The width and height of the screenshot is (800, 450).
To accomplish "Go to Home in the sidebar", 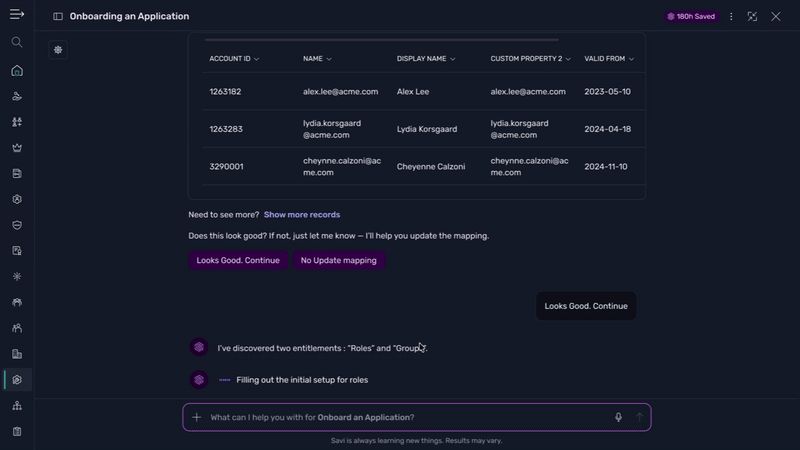I will pyautogui.click(x=17, y=71).
